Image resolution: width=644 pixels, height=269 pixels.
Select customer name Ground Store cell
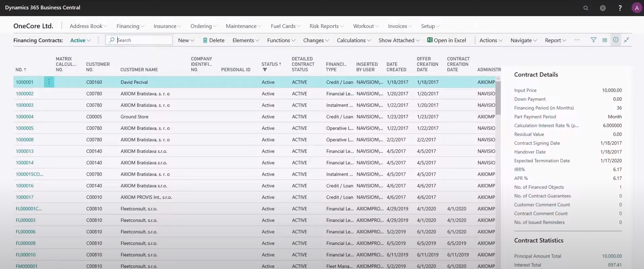134,117
